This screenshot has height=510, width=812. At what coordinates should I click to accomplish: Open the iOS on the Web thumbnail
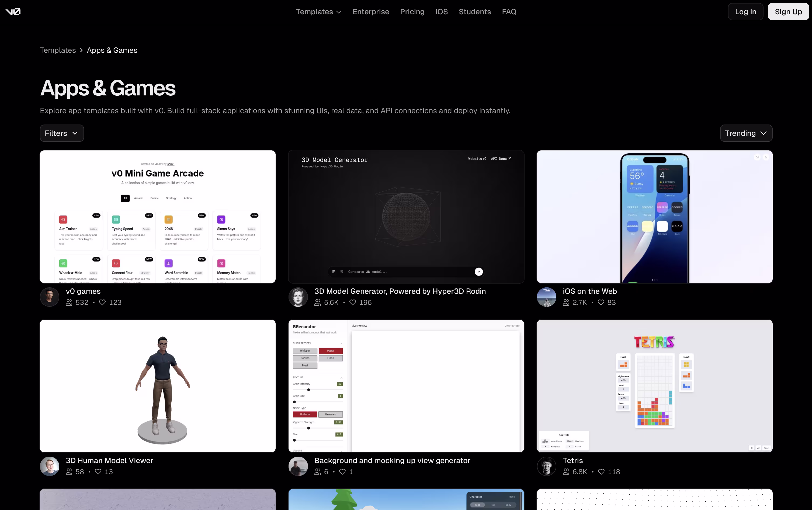[655, 216]
